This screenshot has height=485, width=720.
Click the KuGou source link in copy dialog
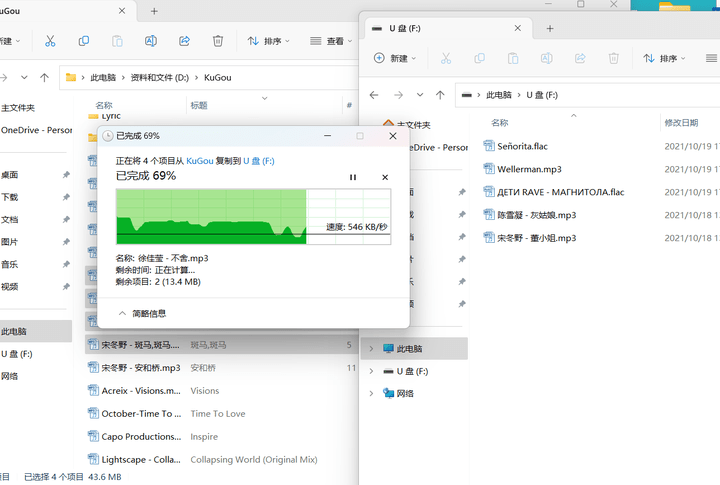click(199, 160)
